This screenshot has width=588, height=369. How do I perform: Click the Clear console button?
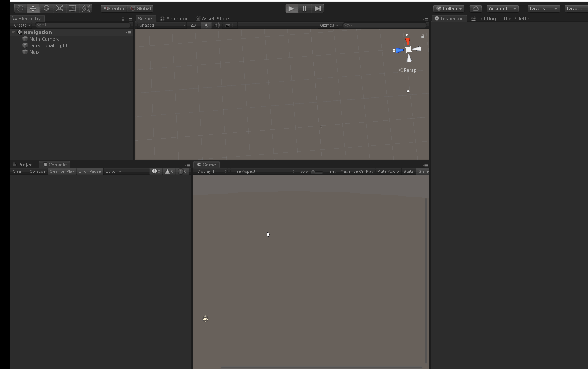[18, 171]
